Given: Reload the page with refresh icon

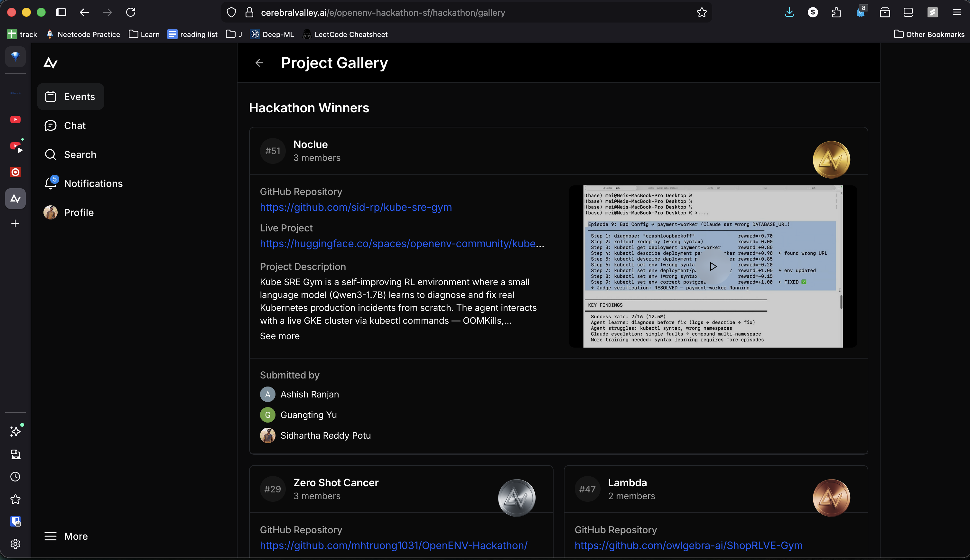Looking at the screenshot, I should tap(131, 12).
